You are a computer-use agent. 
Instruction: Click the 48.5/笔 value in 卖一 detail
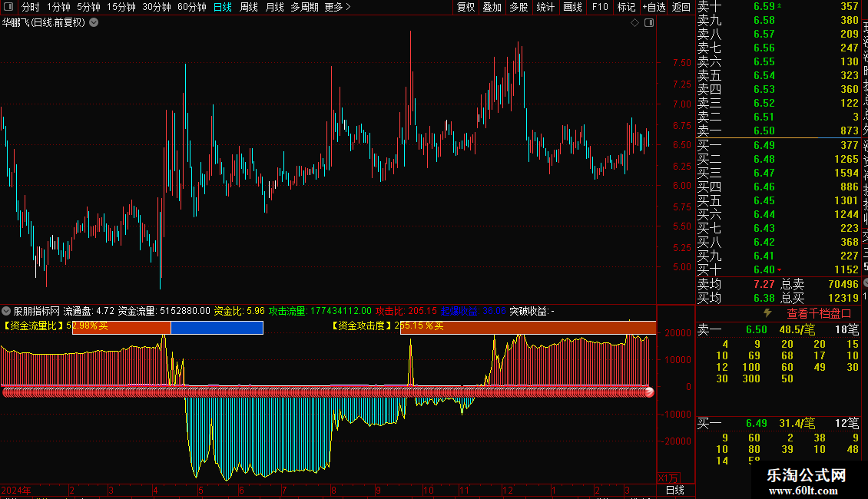coord(797,330)
